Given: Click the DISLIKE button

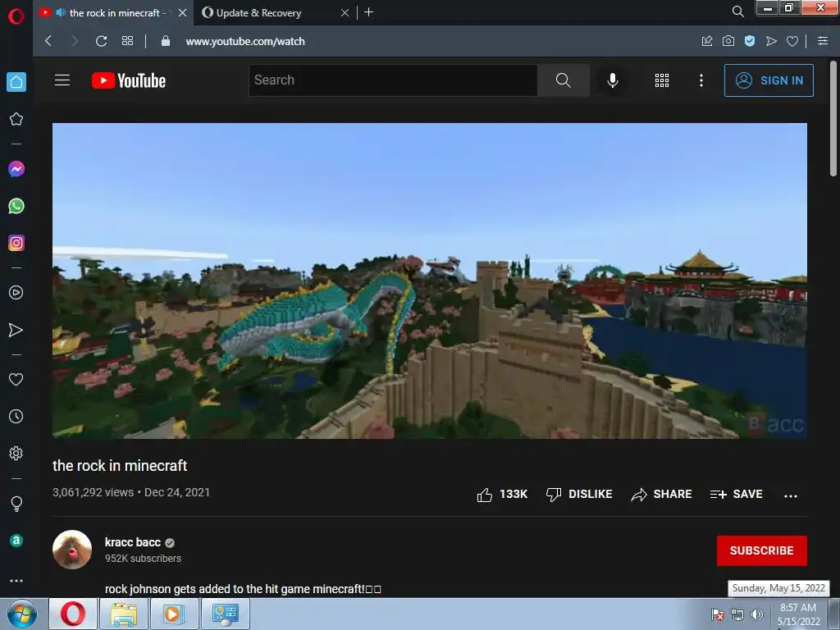Looking at the screenshot, I should tap(578, 494).
